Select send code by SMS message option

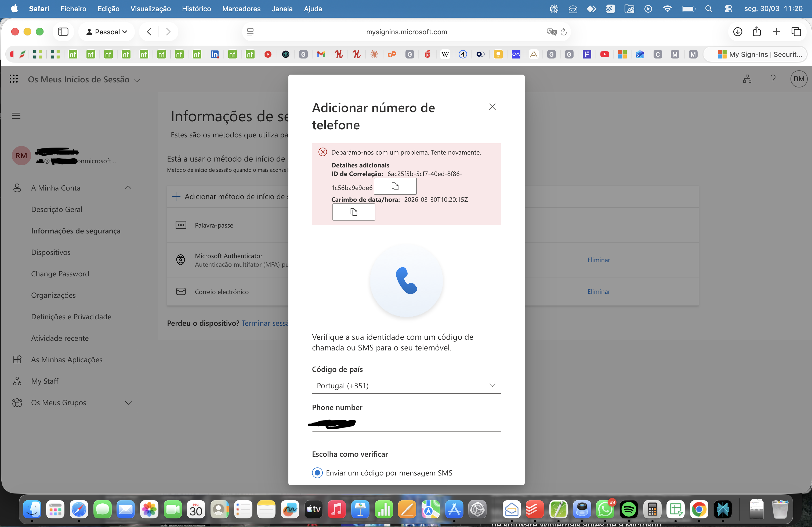pyautogui.click(x=317, y=473)
